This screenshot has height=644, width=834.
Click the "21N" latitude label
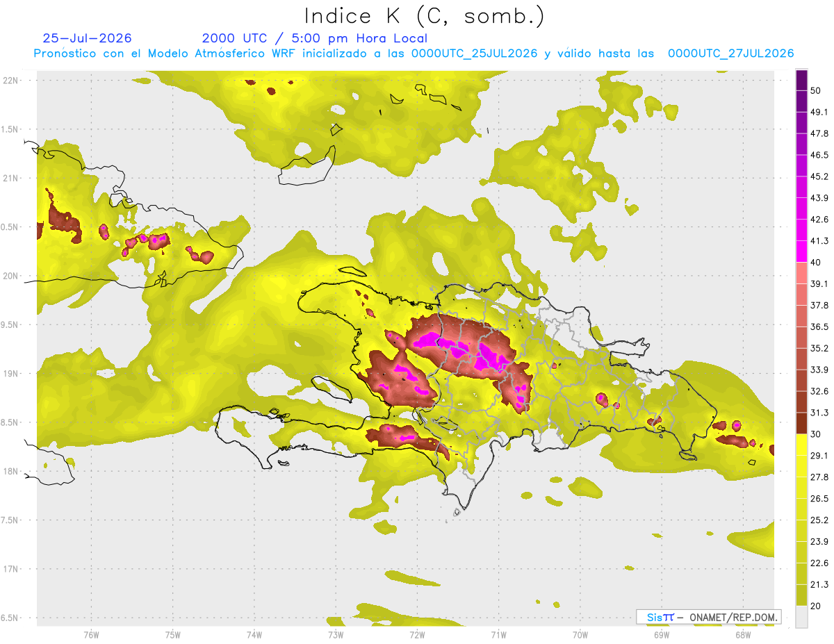coord(10,178)
